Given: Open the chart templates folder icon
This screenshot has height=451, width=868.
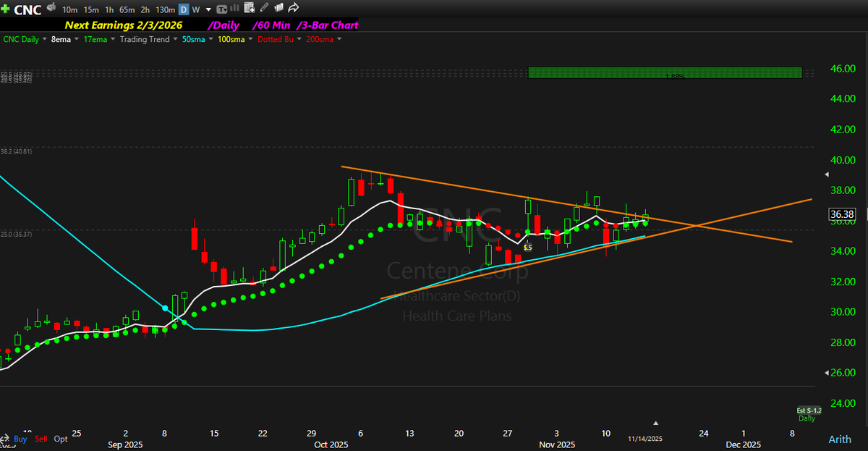Looking at the screenshot, I should (x=278, y=8).
